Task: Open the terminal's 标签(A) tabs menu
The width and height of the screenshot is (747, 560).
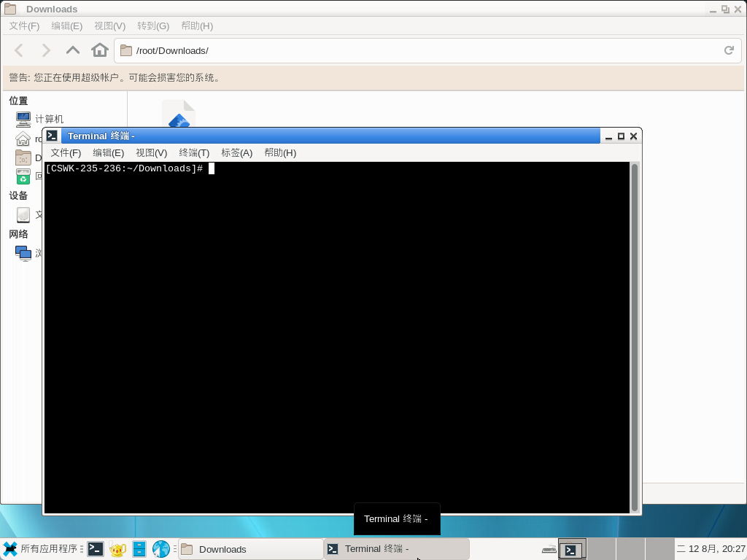Action: pyautogui.click(x=236, y=152)
